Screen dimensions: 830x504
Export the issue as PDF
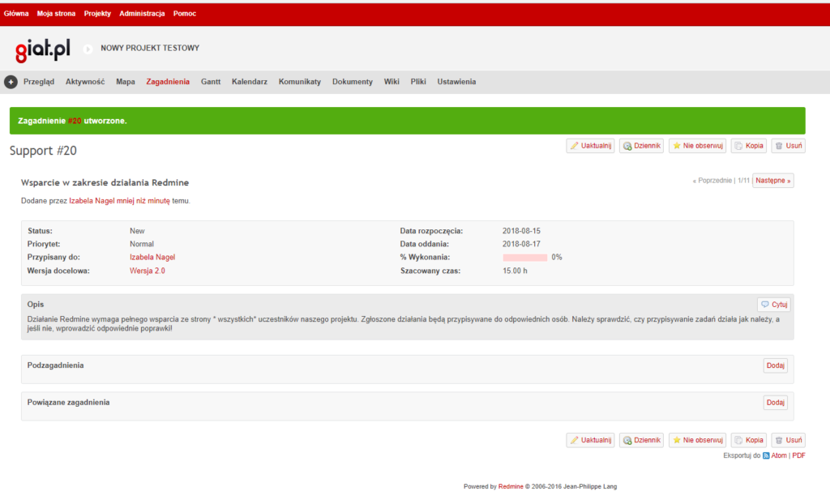pyautogui.click(x=798, y=455)
